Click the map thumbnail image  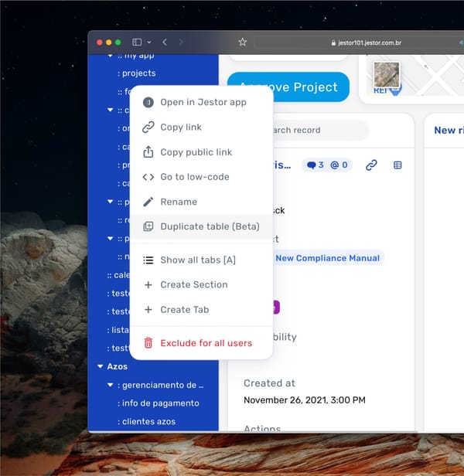(386, 75)
